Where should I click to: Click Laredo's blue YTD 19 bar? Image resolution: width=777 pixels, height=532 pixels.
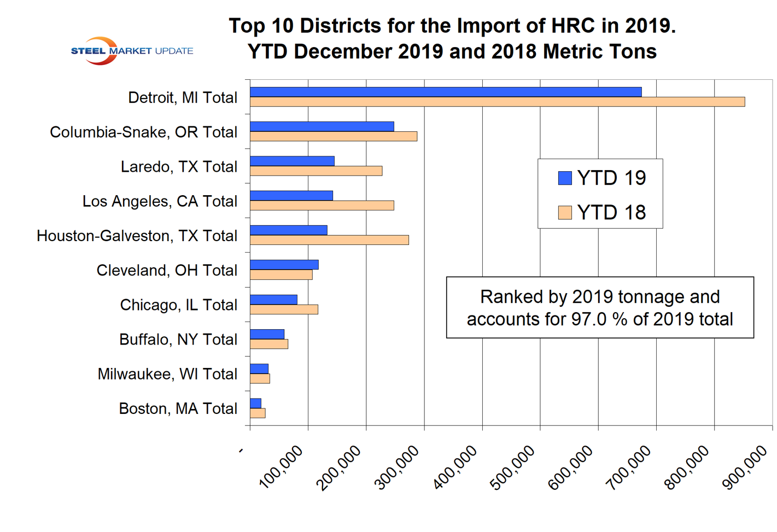coord(292,161)
